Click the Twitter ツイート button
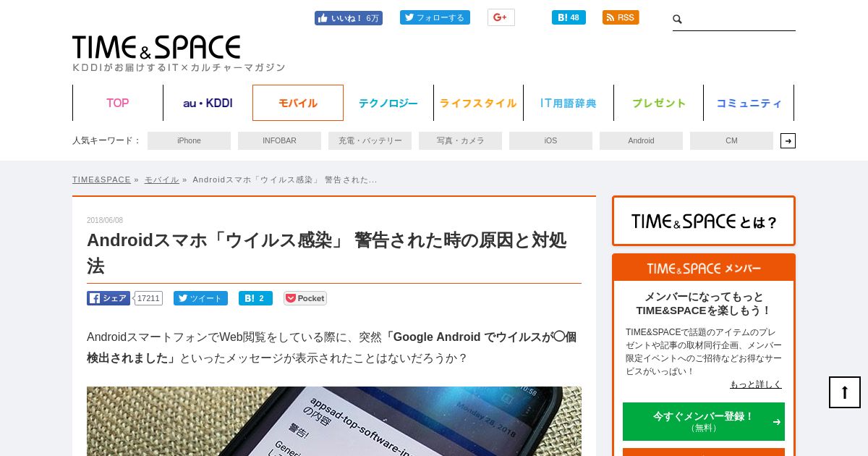868x456 pixels. pyautogui.click(x=200, y=298)
